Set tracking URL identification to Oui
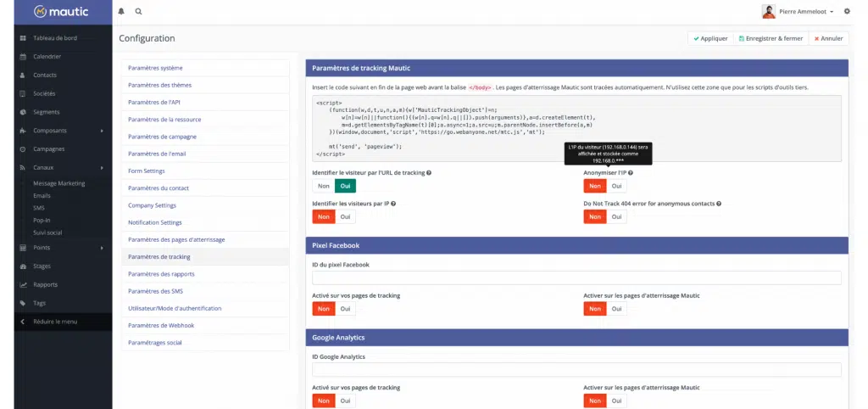The image size is (868, 409). point(346,186)
